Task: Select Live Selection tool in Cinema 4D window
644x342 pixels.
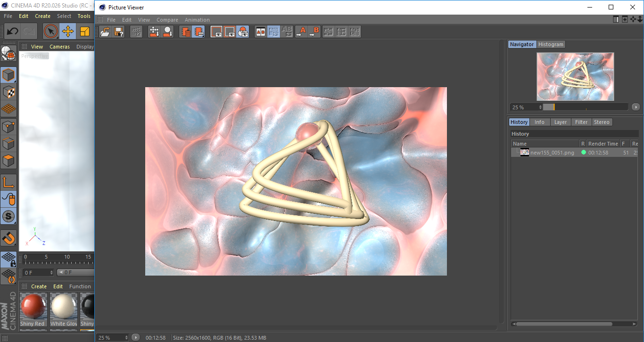Action: point(51,32)
